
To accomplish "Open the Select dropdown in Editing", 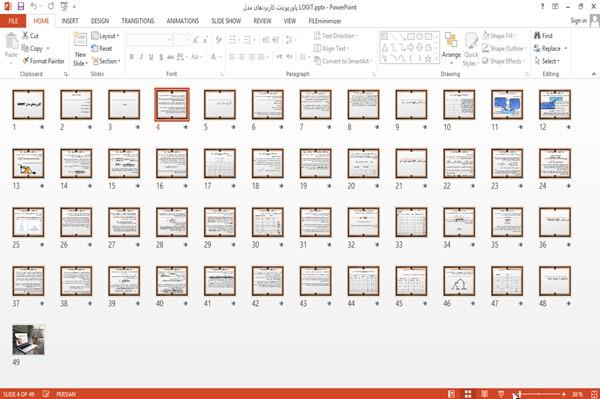I will tap(547, 61).
